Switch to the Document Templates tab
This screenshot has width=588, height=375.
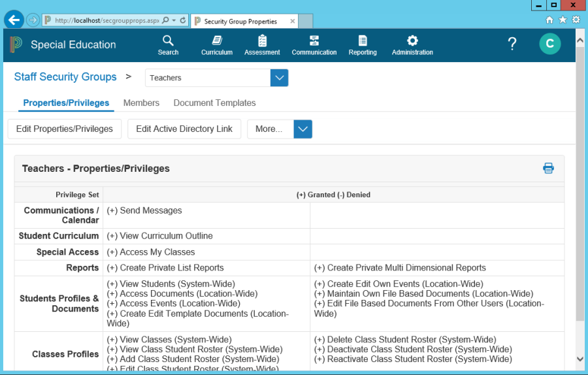[214, 103]
